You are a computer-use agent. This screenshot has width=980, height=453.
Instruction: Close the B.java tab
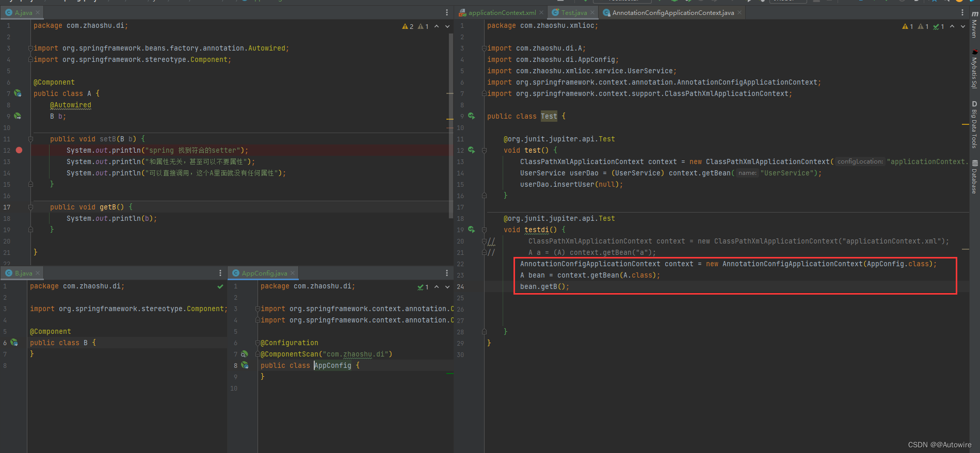click(38, 273)
